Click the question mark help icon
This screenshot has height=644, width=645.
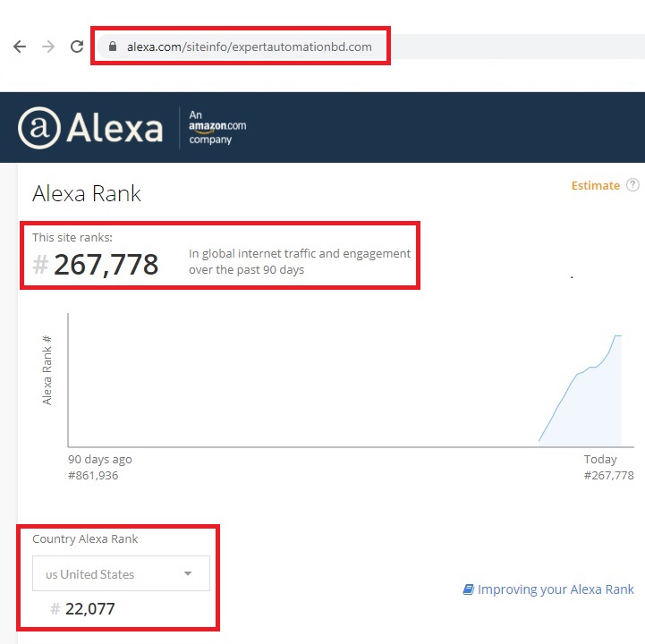(632, 185)
